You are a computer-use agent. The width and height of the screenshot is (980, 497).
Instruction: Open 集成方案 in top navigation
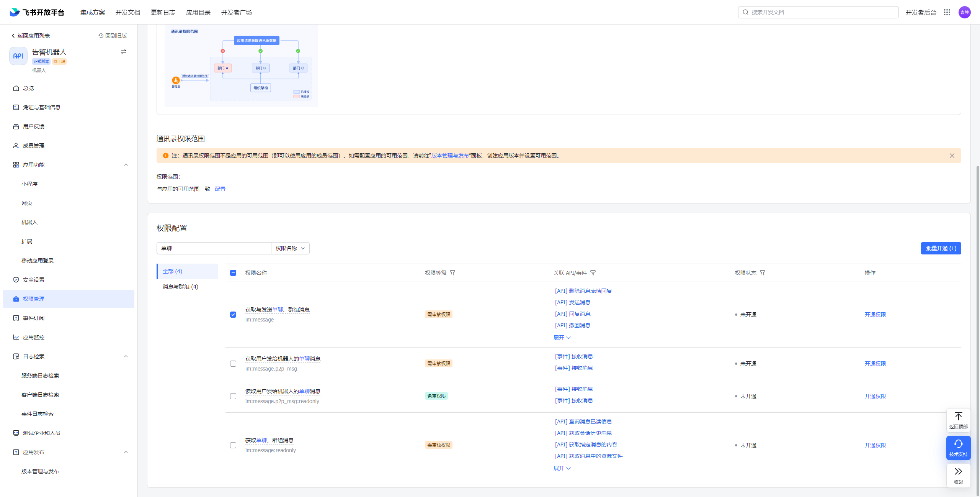tap(93, 12)
